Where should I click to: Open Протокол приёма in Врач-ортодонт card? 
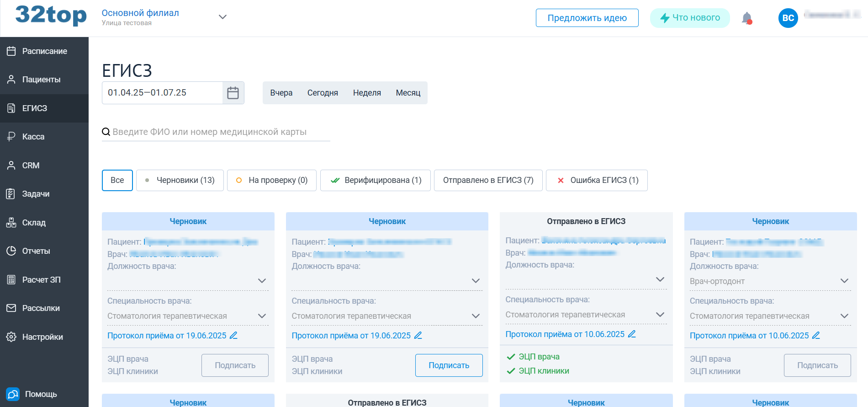click(x=749, y=336)
